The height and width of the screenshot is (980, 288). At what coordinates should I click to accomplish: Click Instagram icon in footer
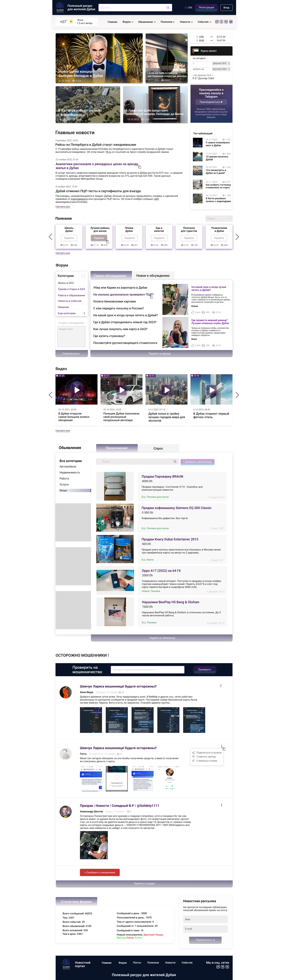218,967
